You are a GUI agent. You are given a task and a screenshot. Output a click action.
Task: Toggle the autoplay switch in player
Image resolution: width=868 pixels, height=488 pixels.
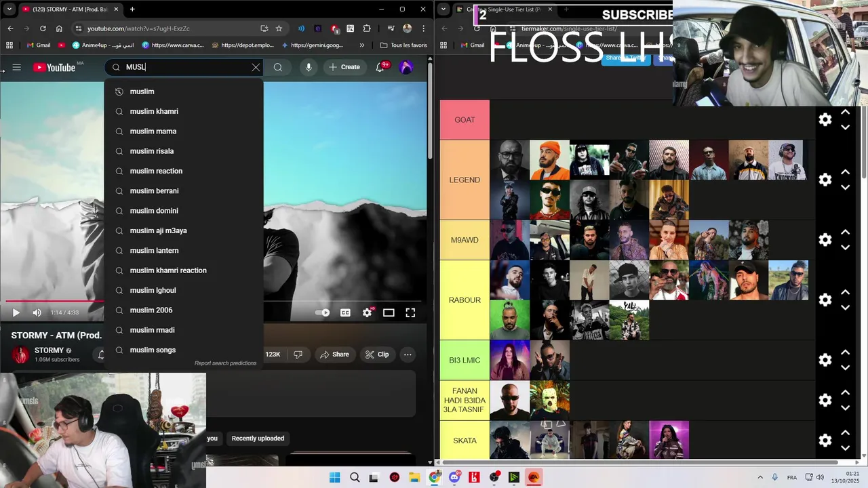tap(323, 312)
